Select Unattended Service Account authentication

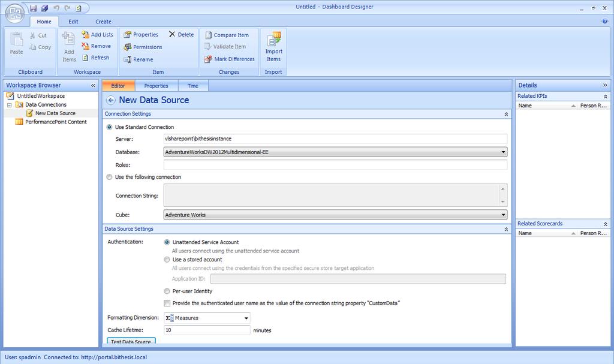coord(167,242)
